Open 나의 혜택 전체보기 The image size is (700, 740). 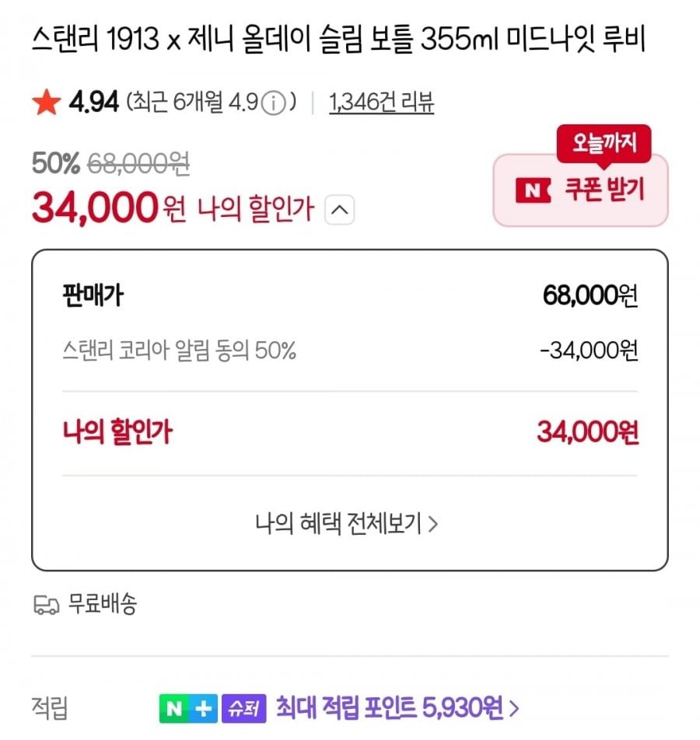click(x=347, y=524)
